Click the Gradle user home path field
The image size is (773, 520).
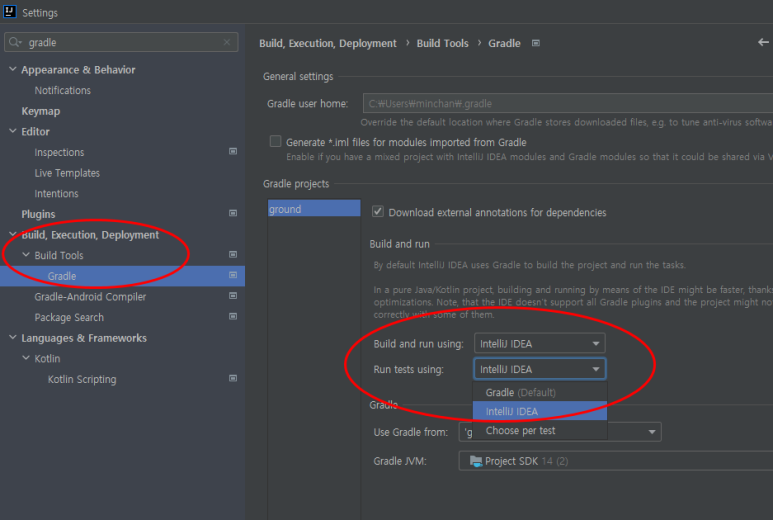pos(568,104)
